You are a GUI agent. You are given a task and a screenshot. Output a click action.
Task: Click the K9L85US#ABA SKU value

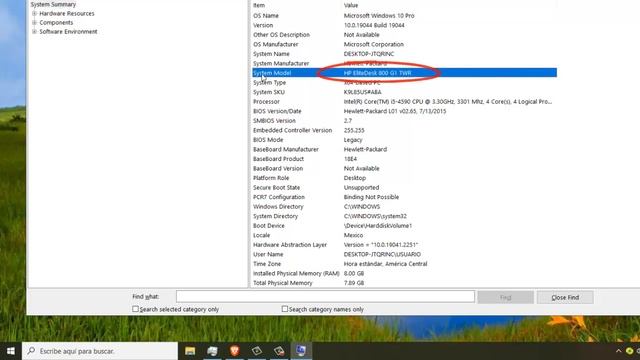362,92
